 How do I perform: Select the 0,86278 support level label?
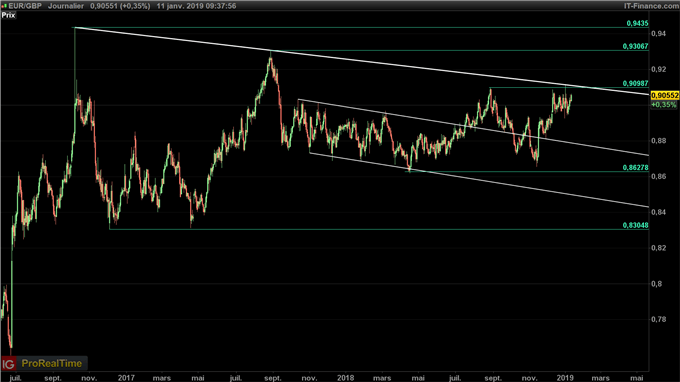635,167
